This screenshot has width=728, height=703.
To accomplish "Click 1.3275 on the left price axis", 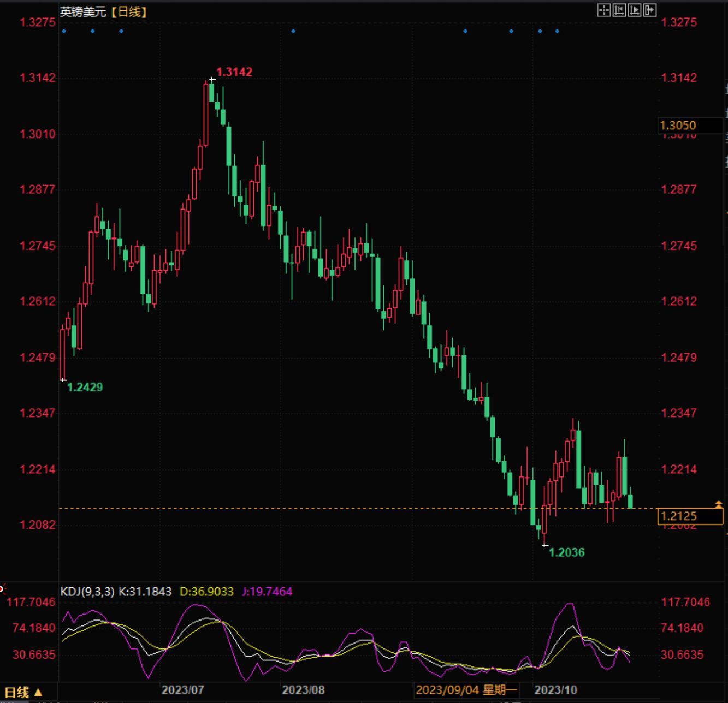I will (38, 22).
